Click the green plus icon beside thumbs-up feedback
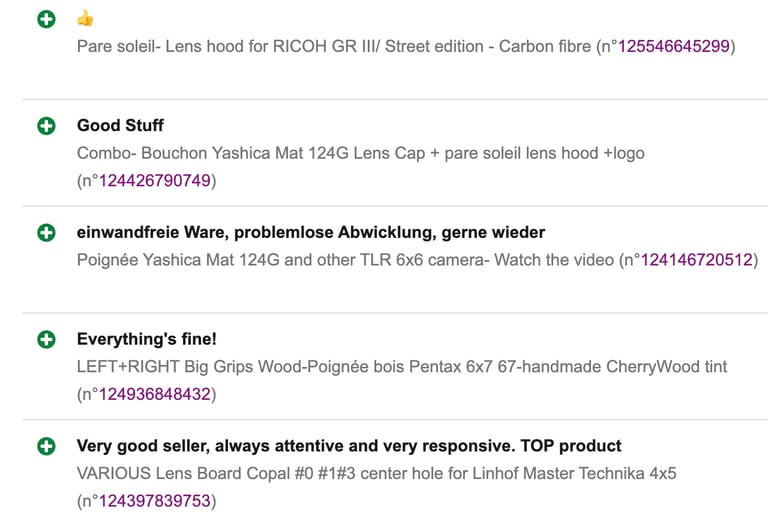The height and width of the screenshot is (513, 768). click(46, 19)
